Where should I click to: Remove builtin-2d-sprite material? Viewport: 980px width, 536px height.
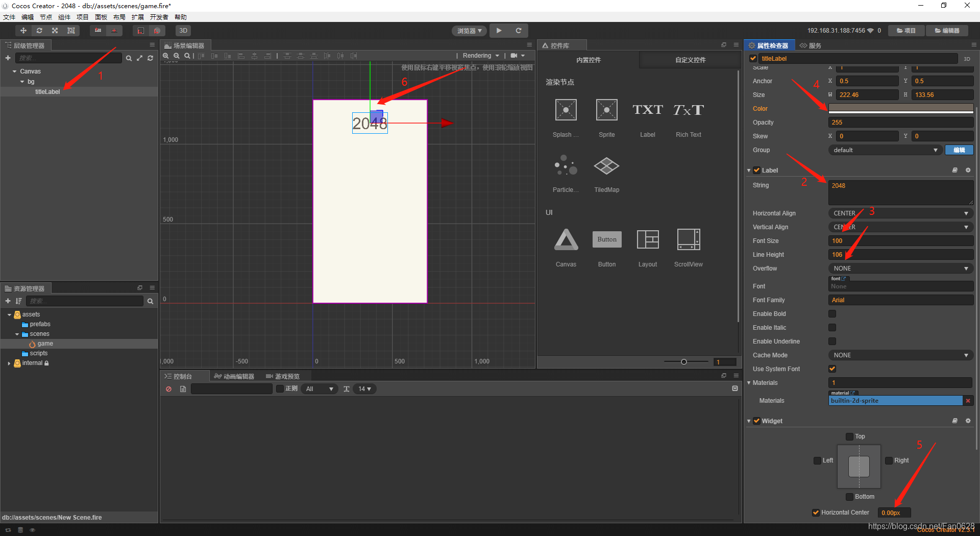[968, 401]
